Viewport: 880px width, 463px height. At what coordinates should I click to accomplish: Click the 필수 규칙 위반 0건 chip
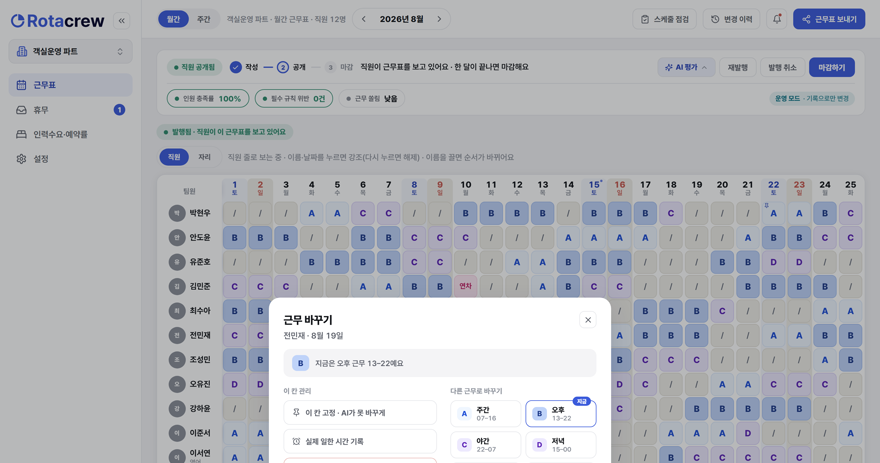(294, 99)
